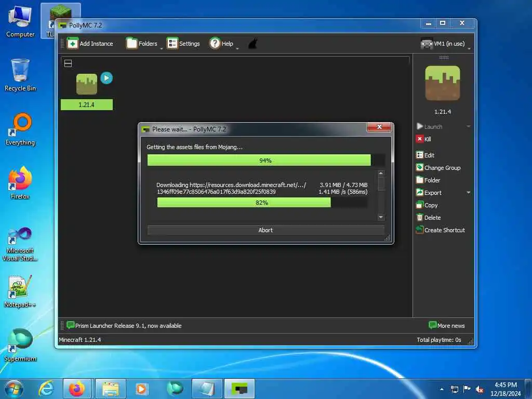
Task: Collapse the instance group toggle icon
Action: [68, 63]
